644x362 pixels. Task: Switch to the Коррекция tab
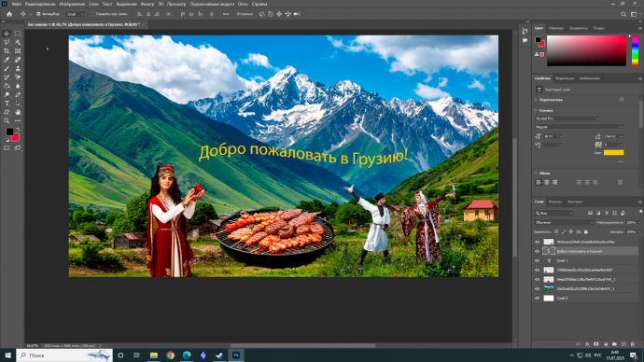click(x=565, y=78)
